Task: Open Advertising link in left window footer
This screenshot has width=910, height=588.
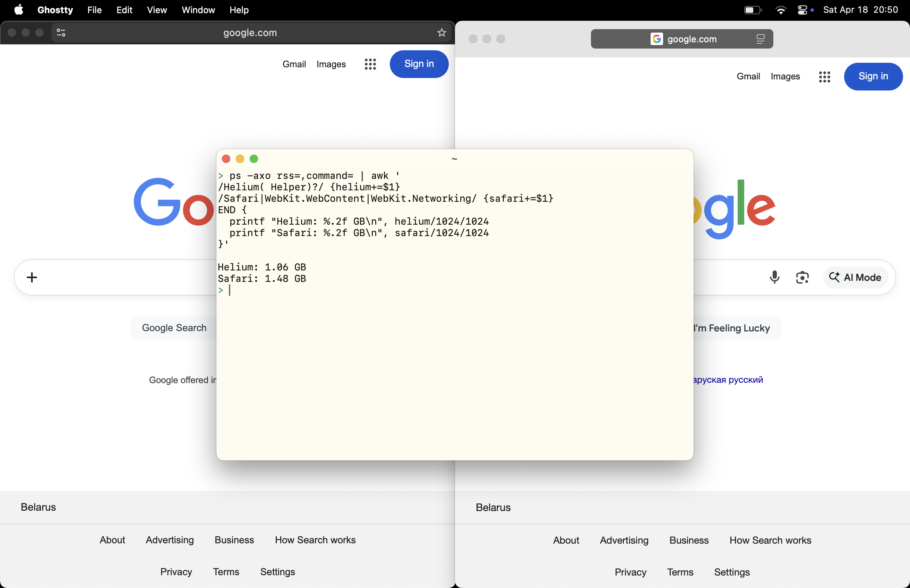Action: [170, 540]
